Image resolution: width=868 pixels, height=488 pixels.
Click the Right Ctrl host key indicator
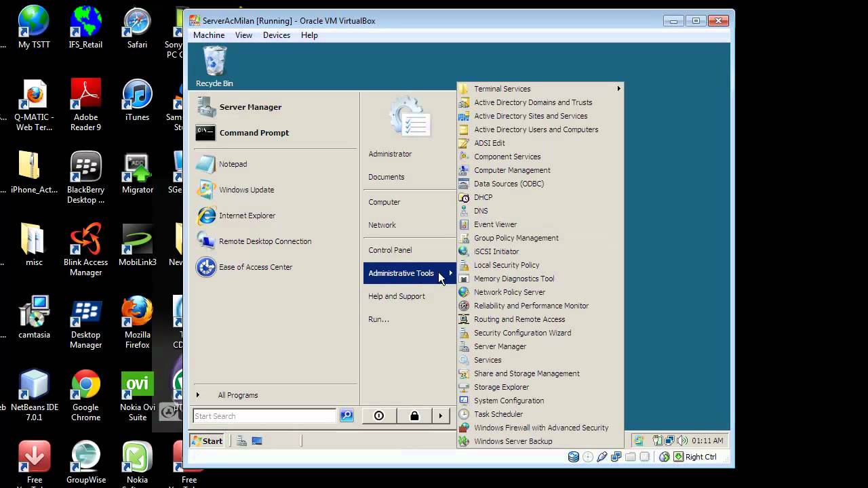[x=701, y=457]
